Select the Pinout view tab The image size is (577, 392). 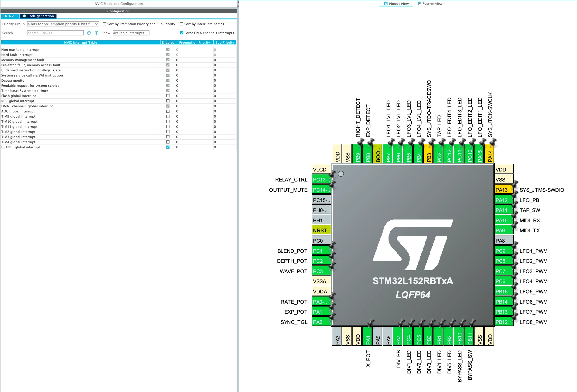(x=396, y=4)
